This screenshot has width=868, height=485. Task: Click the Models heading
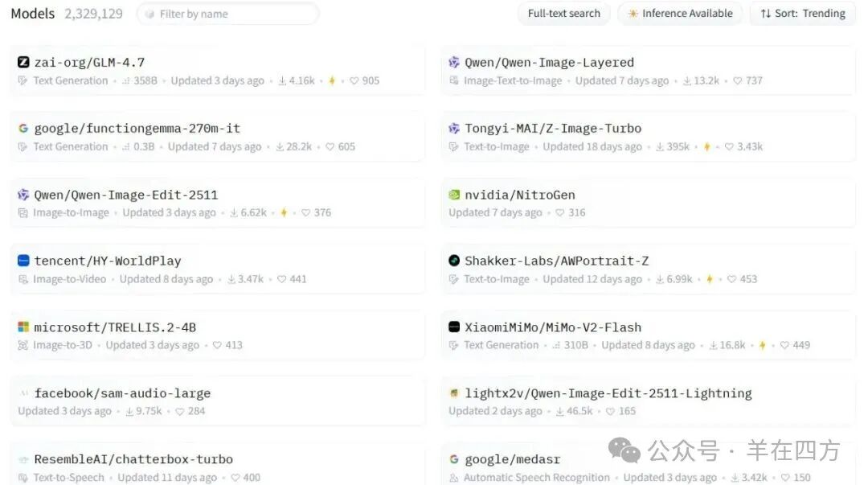33,14
